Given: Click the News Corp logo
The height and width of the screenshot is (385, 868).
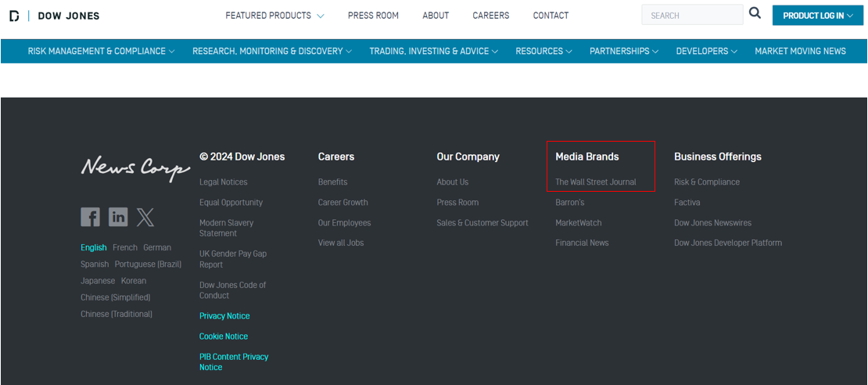Looking at the screenshot, I should [x=135, y=167].
